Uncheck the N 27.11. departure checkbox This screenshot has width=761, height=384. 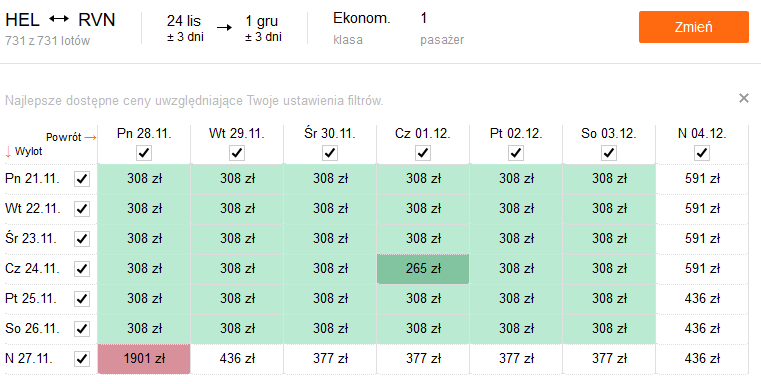(x=82, y=359)
